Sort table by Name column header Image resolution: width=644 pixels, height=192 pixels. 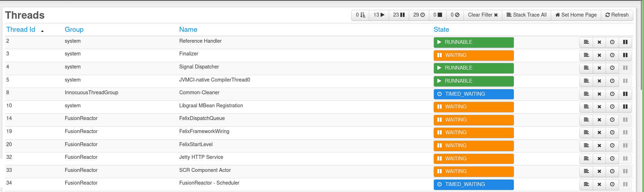click(x=188, y=30)
